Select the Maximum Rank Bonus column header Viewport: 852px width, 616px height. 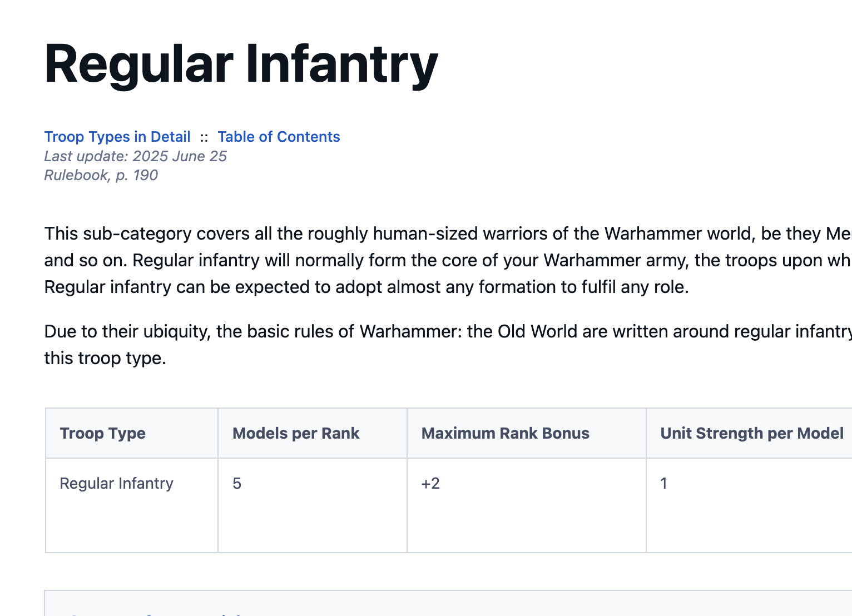[x=527, y=433]
